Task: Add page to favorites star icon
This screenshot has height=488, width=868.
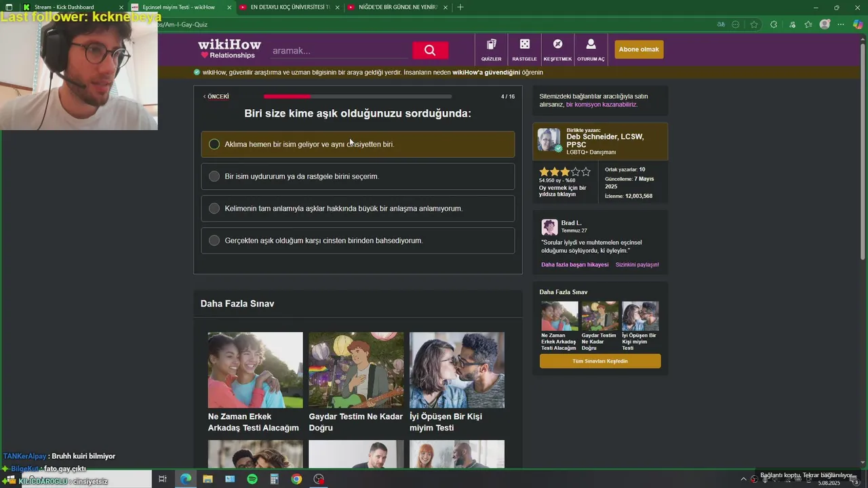Action: pos(753,24)
